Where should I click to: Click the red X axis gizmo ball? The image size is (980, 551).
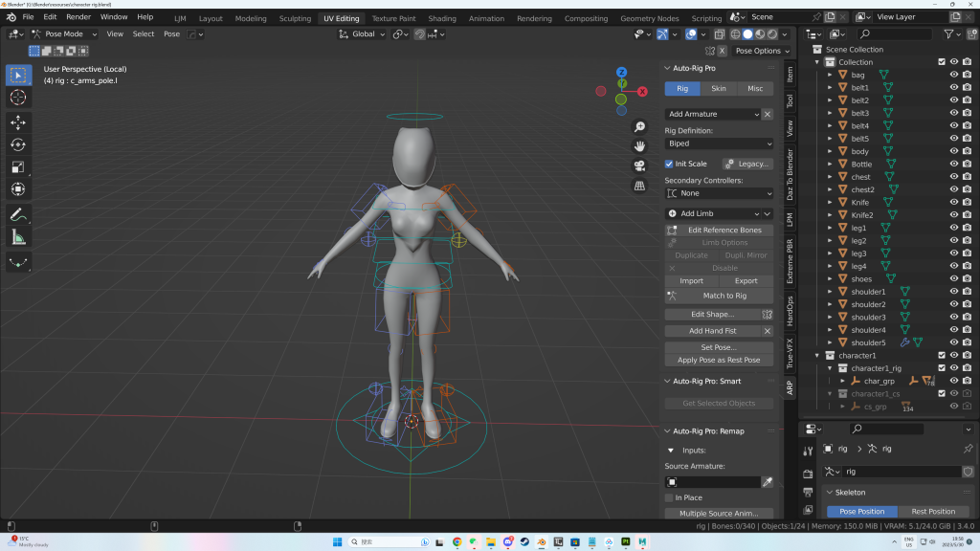point(642,91)
